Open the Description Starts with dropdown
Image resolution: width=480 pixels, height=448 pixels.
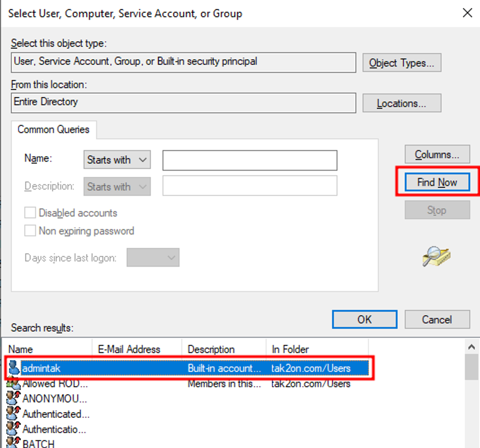tap(117, 187)
